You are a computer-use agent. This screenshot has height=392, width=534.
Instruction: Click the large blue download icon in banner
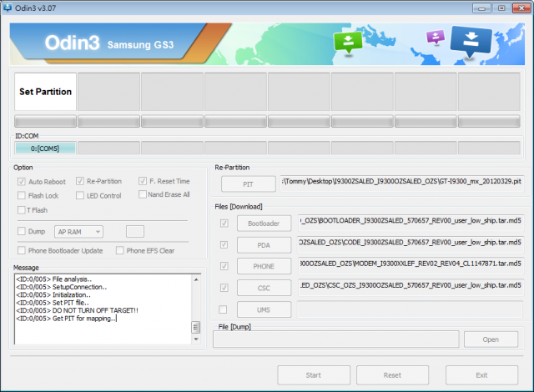point(471,41)
